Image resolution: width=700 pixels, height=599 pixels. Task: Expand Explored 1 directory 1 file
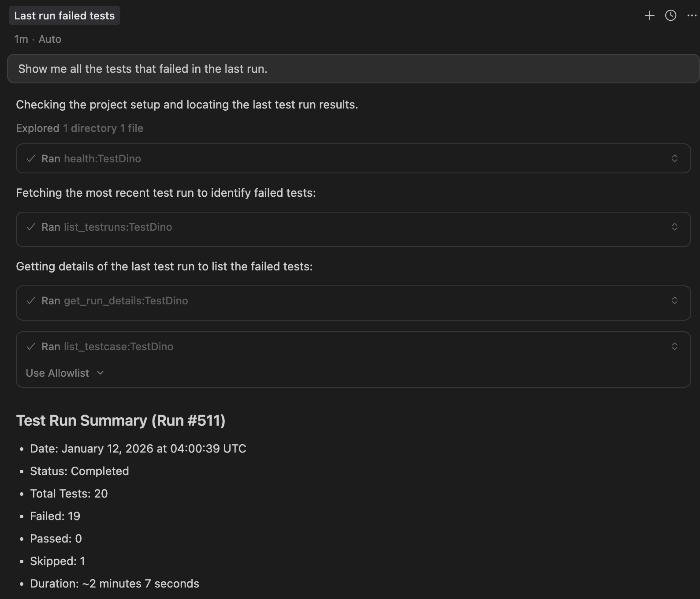point(79,128)
